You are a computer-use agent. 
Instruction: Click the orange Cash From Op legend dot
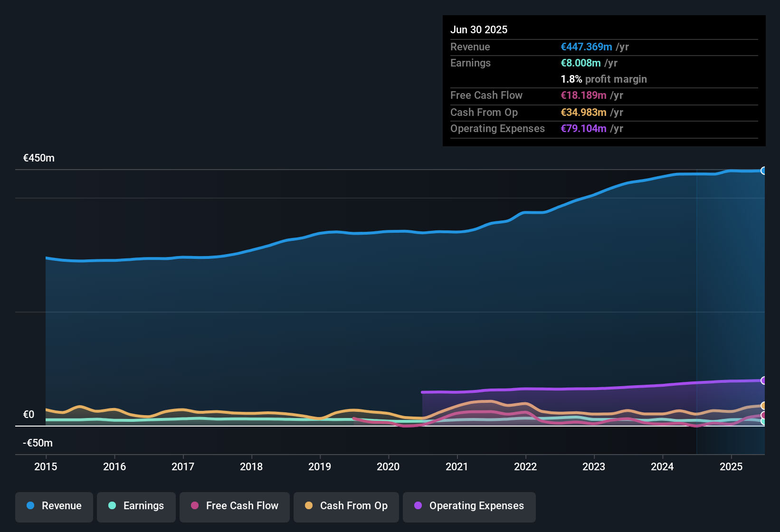[309, 505]
